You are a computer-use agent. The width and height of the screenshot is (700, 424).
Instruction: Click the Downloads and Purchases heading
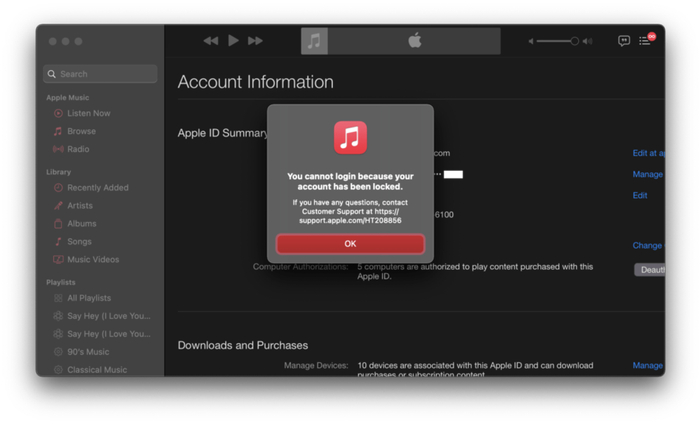(243, 345)
